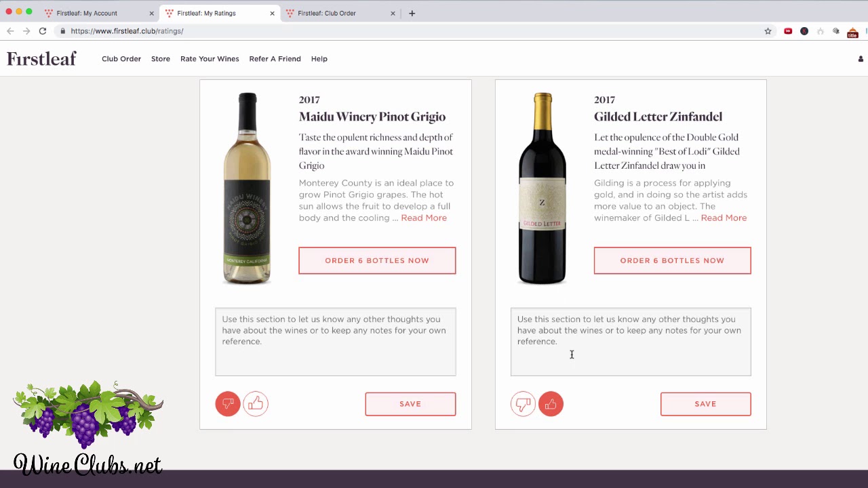Give Maidu Pinot Grigio a thumbs up
This screenshot has height=488, width=868.
(256, 404)
